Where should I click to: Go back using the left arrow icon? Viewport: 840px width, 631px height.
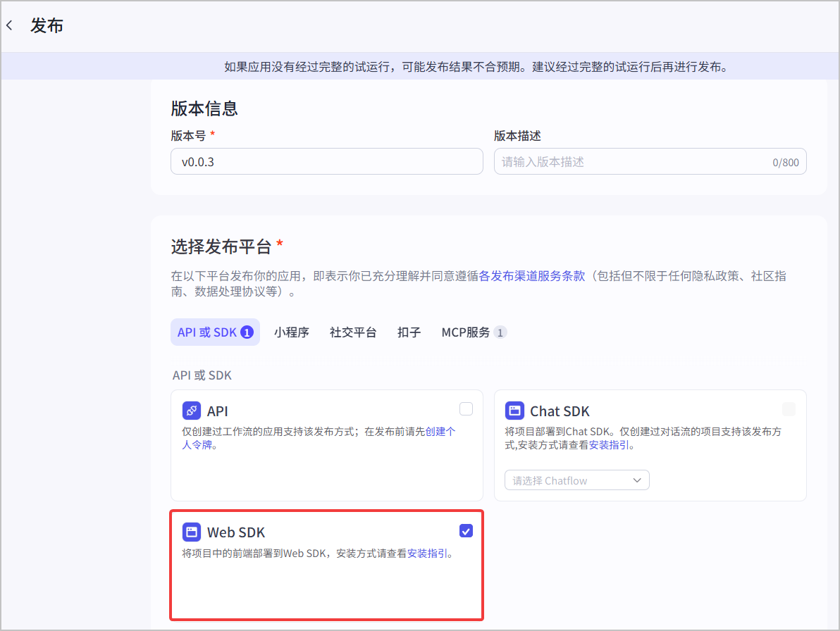[10, 25]
